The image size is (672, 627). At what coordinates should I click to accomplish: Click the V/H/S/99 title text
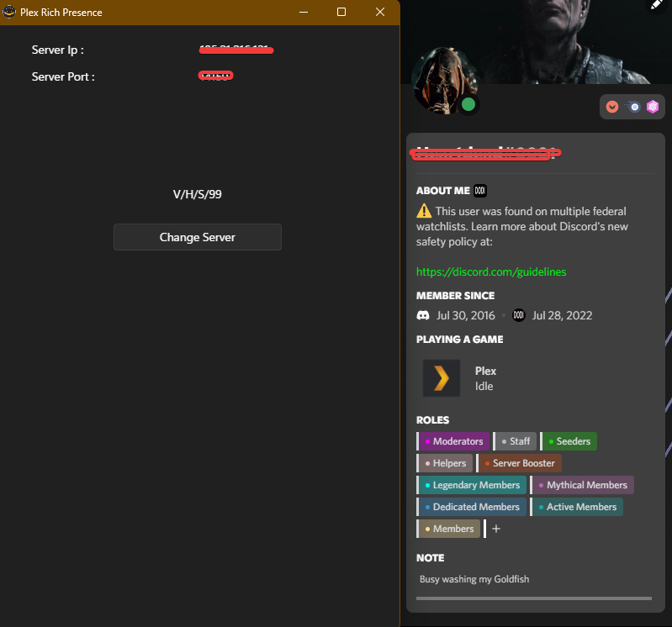(x=197, y=194)
